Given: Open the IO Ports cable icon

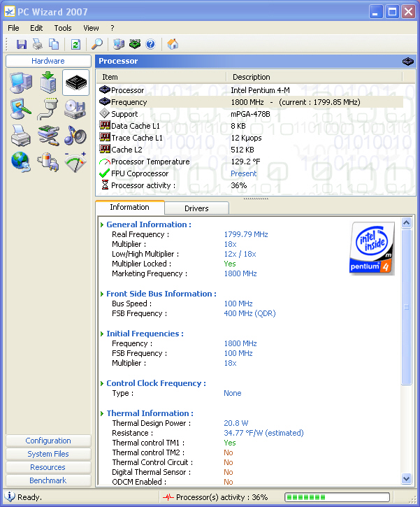Looking at the screenshot, I should point(48,109).
